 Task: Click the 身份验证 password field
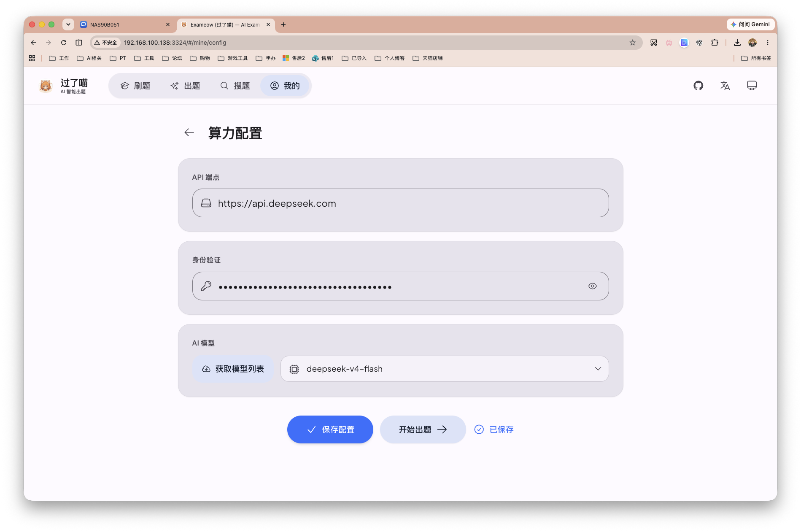[x=400, y=286]
